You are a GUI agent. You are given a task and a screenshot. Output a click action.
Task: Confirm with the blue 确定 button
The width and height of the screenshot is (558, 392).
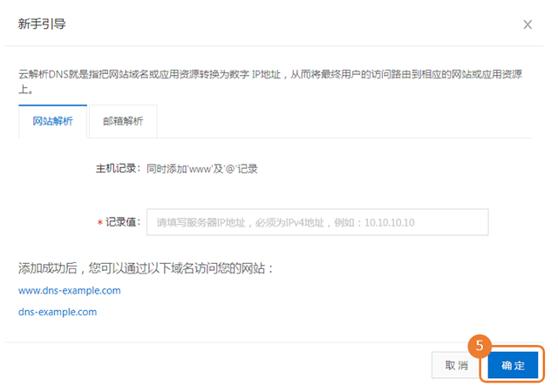tap(513, 365)
